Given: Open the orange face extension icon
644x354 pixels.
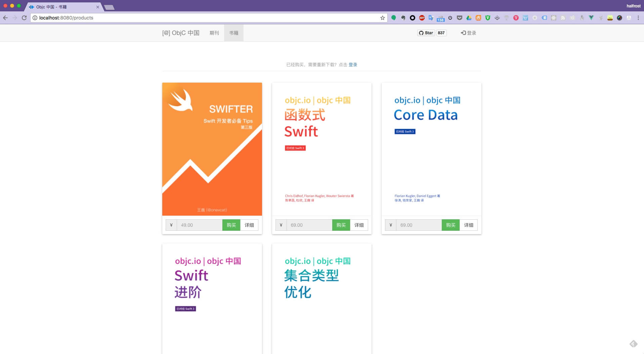Looking at the screenshot, I should (478, 18).
